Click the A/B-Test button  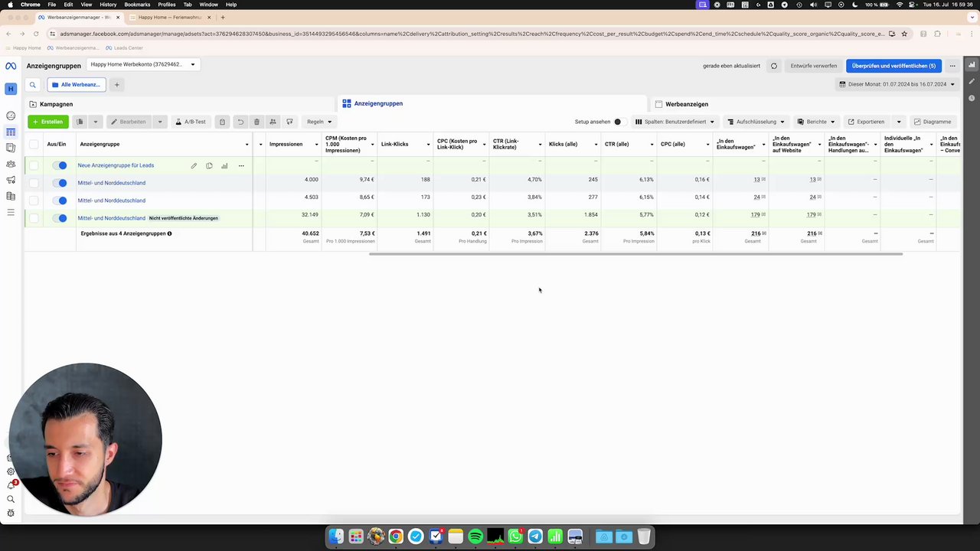pos(190,122)
